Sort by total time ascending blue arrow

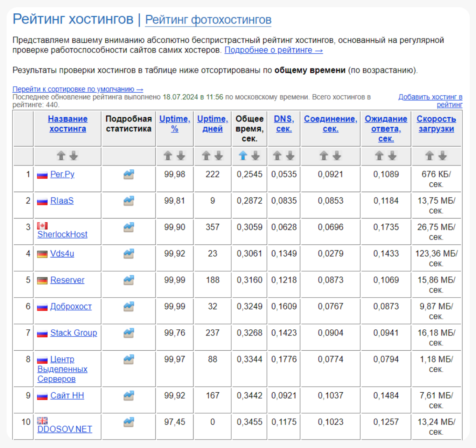point(243,156)
